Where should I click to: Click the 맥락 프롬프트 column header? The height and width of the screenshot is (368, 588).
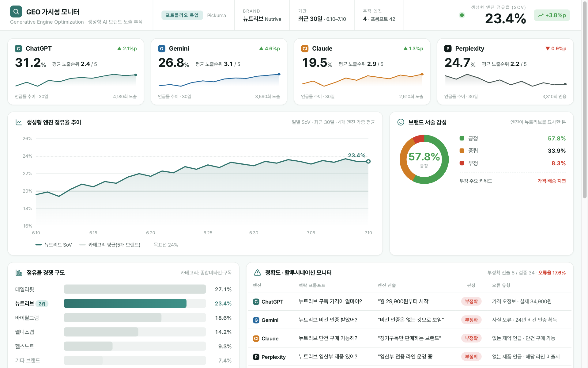312,286
